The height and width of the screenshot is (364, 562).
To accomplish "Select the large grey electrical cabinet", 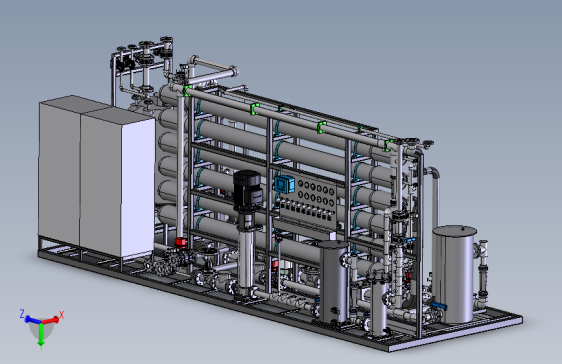I will click(97, 176).
